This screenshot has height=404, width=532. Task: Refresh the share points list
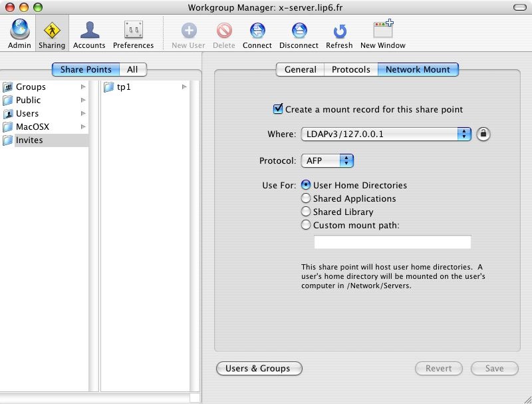(339, 31)
